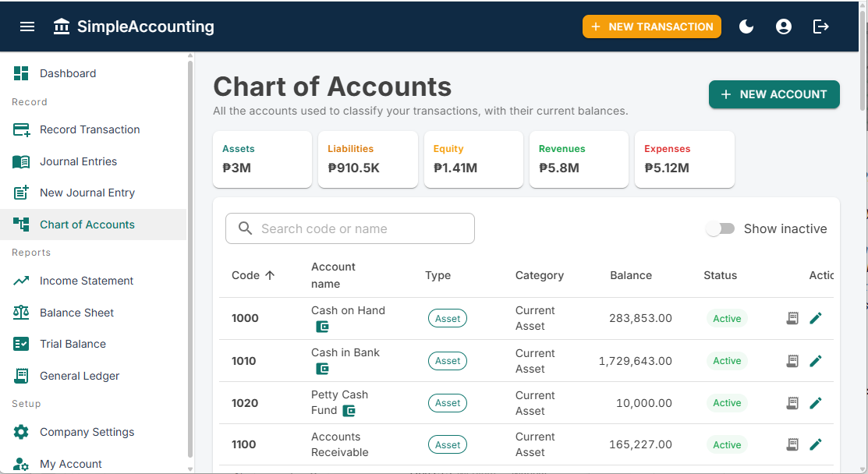The height and width of the screenshot is (474, 868).
Task: Click the My Account person icon
Action: pos(21,464)
